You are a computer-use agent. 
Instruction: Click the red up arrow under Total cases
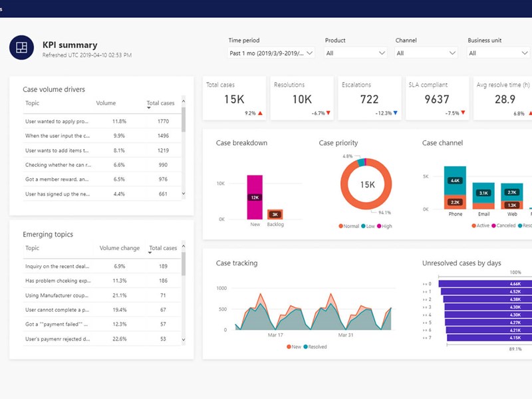click(260, 113)
